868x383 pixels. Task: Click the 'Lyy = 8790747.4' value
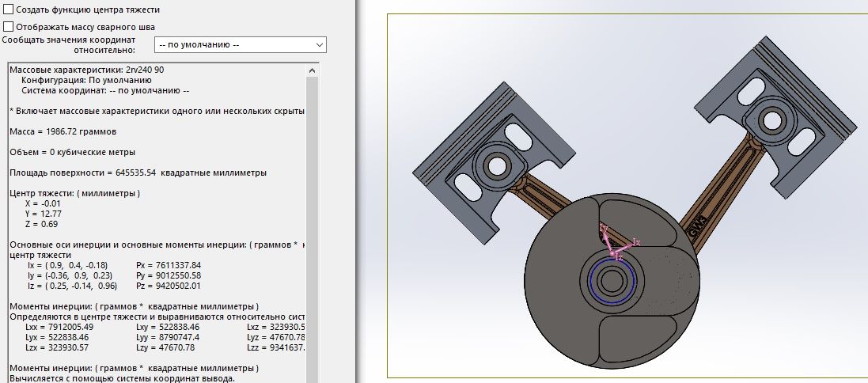pyautogui.click(x=168, y=337)
